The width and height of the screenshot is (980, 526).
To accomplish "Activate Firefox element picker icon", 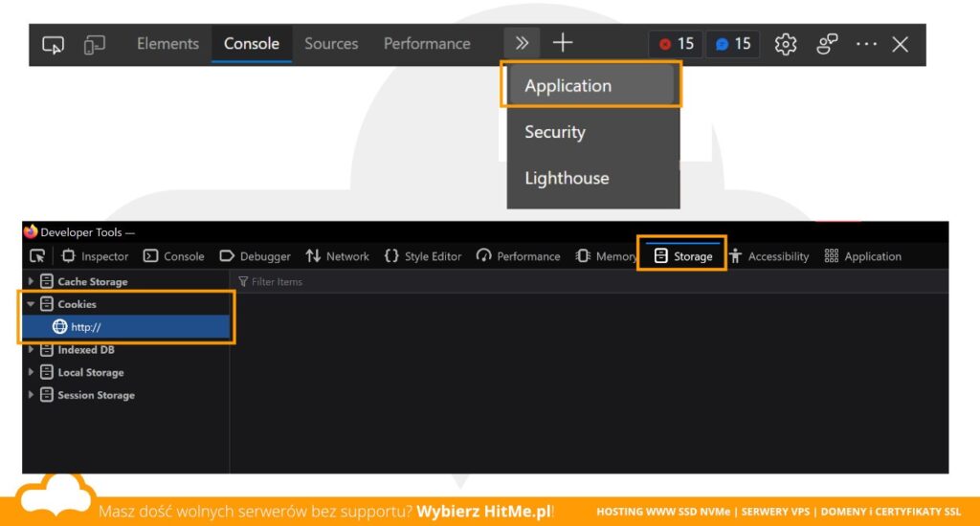I will coord(37,256).
